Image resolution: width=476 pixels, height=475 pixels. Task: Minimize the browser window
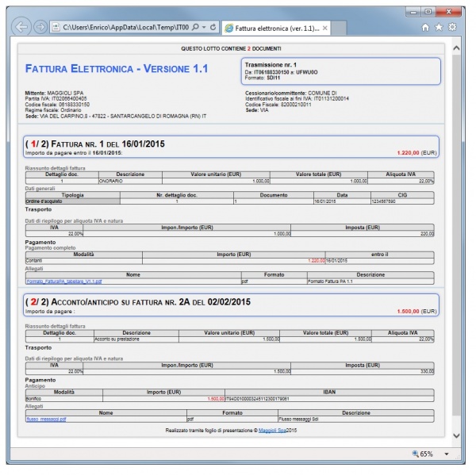tap(413, 12)
